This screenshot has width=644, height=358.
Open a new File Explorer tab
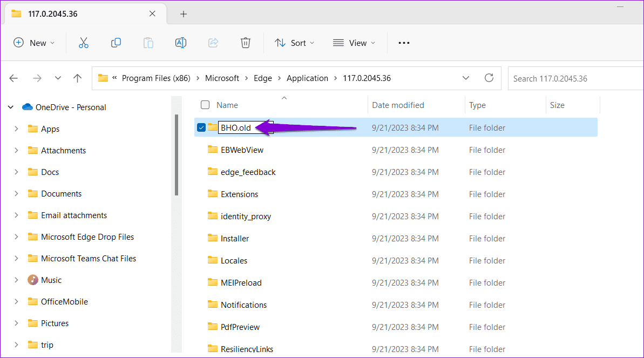184,14
